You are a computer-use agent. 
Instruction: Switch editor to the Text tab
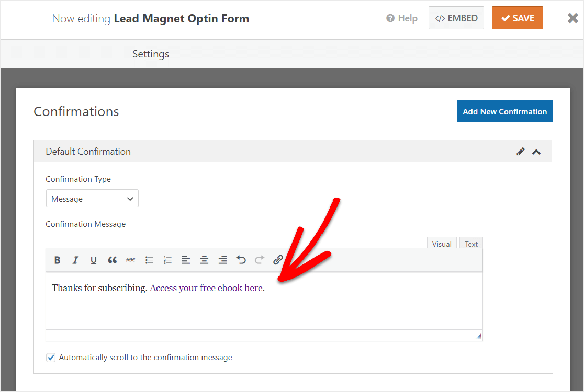[x=471, y=243]
